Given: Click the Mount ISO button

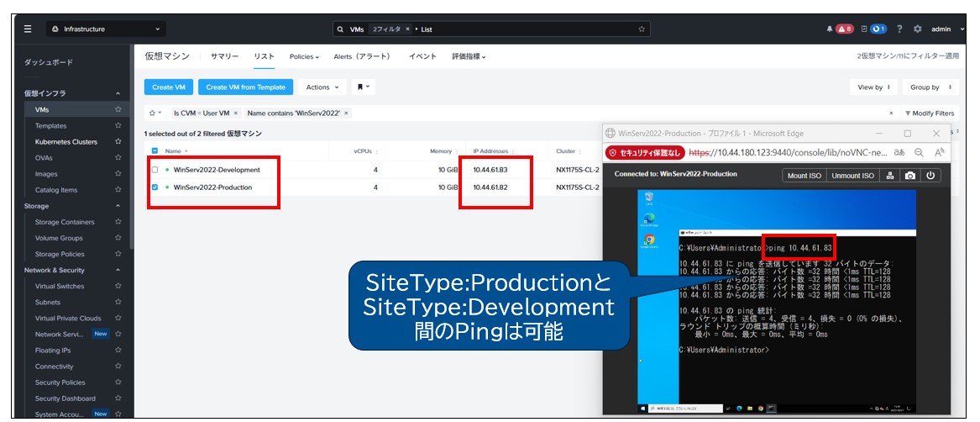Looking at the screenshot, I should coord(804,175).
